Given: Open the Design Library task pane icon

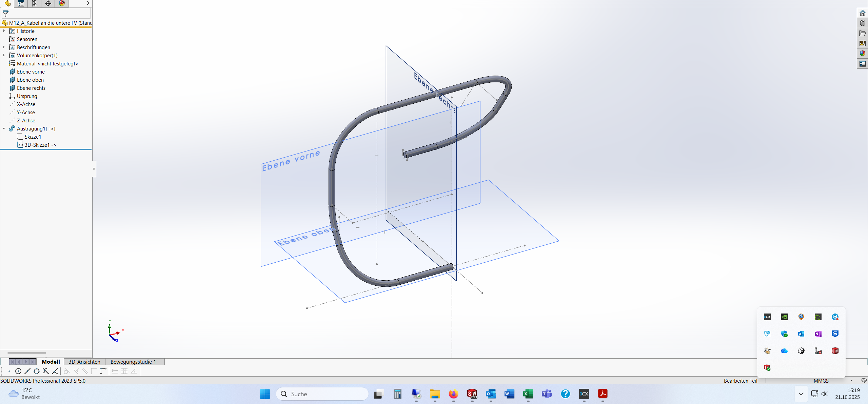Looking at the screenshot, I should pyautogui.click(x=862, y=23).
